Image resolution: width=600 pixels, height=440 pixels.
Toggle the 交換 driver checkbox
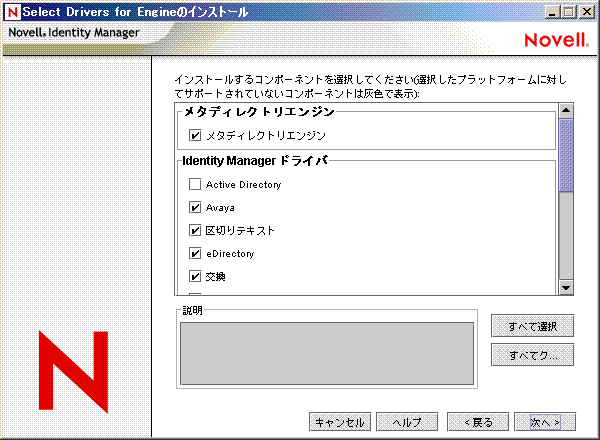195,276
